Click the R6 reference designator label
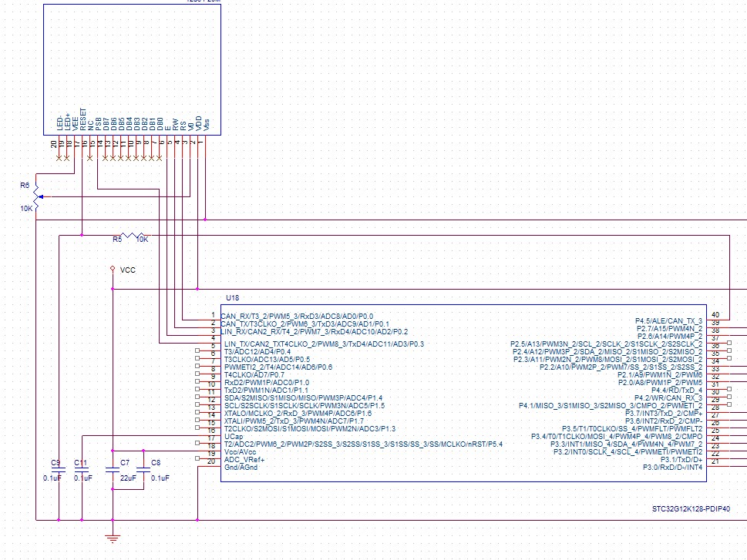747x560 pixels. (25, 185)
